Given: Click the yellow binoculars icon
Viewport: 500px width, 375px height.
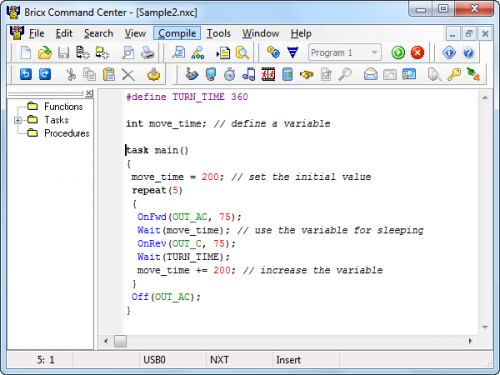Looking at the screenshot, I should point(306,74).
